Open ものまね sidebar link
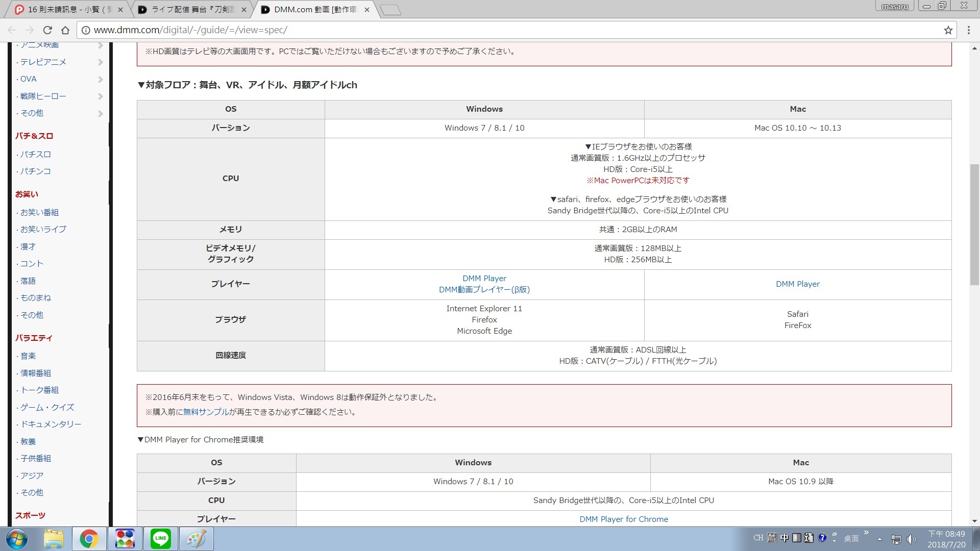The height and width of the screenshot is (551, 980). pyautogui.click(x=36, y=297)
